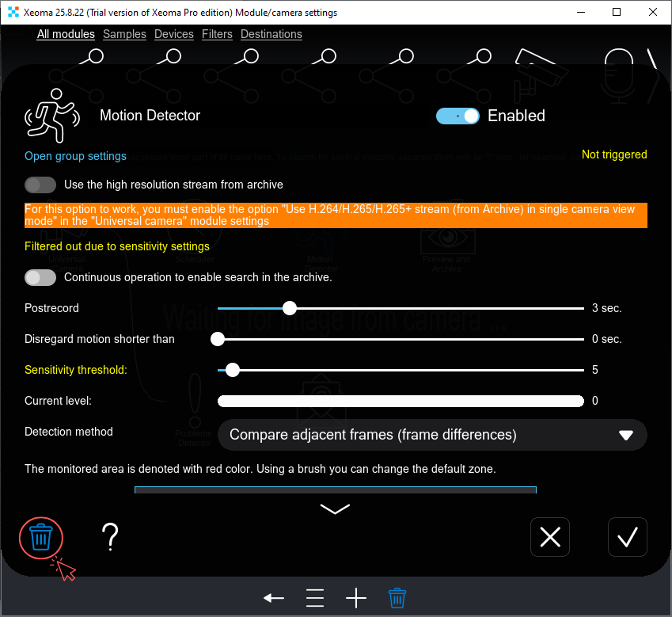Open help via the question mark icon
This screenshot has height=617, width=672.
[110, 537]
